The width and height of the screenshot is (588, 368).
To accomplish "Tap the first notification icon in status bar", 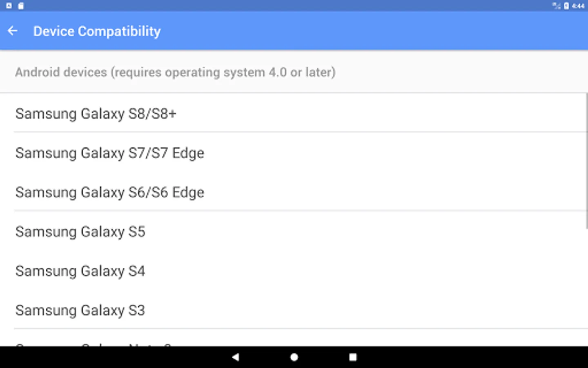I will (x=9, y=6).
